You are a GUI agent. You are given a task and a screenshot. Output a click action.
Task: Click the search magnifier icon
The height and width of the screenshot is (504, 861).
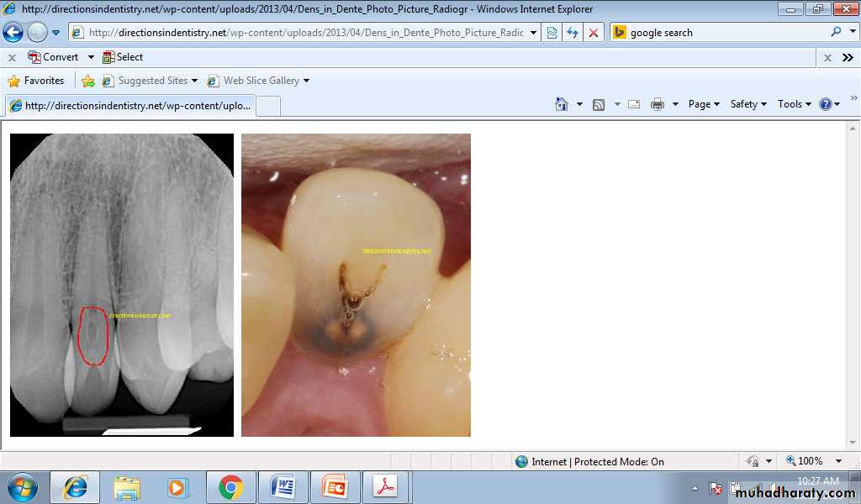click(836, 32)
